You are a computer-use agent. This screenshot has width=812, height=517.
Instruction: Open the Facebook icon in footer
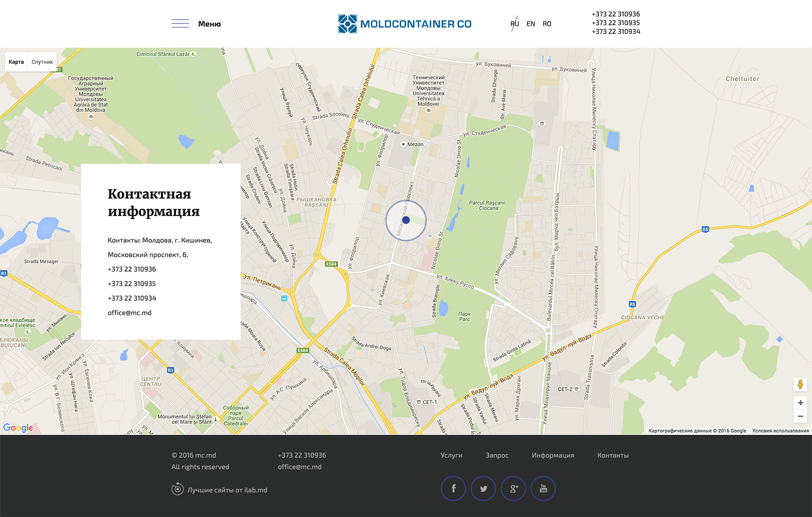tap(453, 488)
